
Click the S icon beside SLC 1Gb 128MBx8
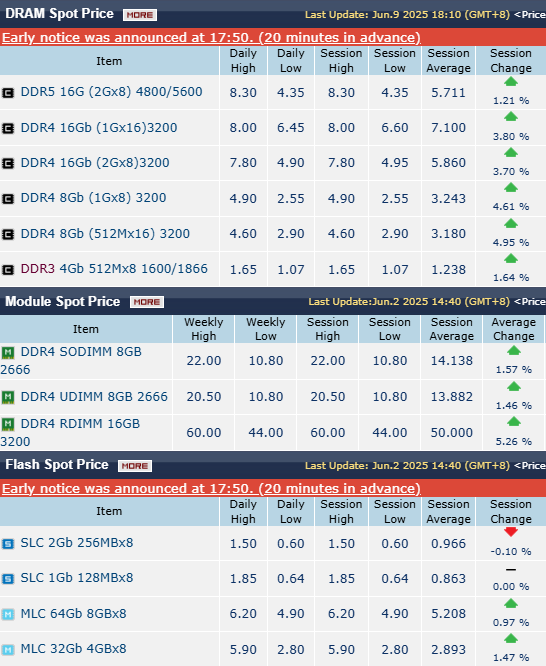[x=8, y=579]
